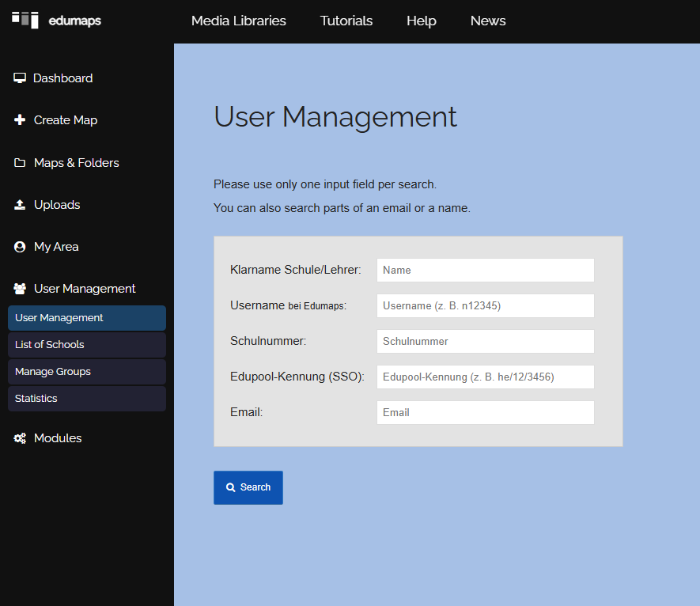This screenshot has width=700, height=606.
Task: Open the Media Libraries menu
Action: click(x=238, y=21)
